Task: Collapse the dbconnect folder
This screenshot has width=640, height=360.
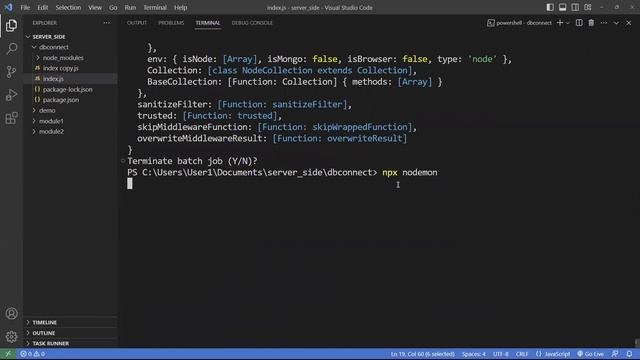Action: [x=54, y=47]
